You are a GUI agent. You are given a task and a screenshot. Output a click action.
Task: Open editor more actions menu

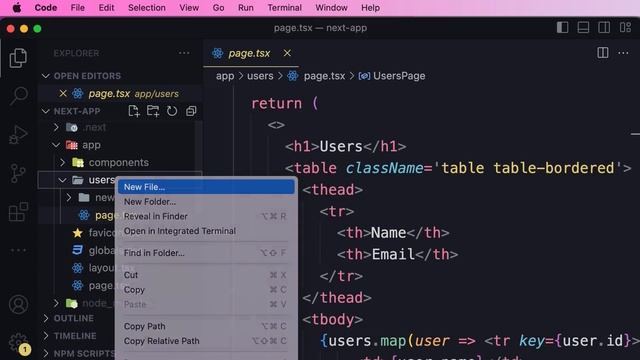(623, 53)
